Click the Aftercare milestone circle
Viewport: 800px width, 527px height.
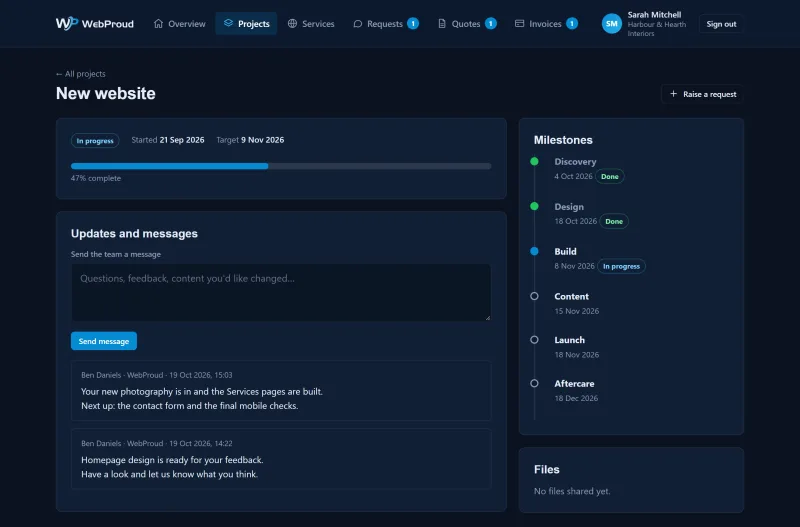coord(534,383)
